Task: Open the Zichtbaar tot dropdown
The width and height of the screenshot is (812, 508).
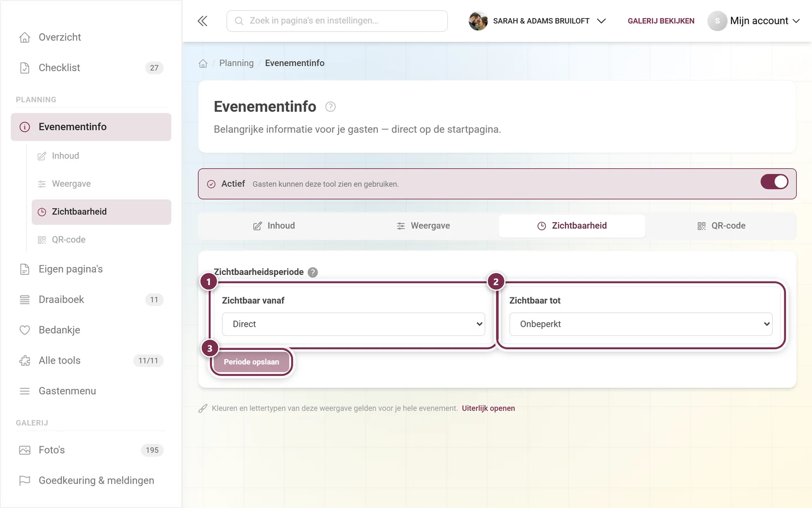Action: click(x=641, y=324)
